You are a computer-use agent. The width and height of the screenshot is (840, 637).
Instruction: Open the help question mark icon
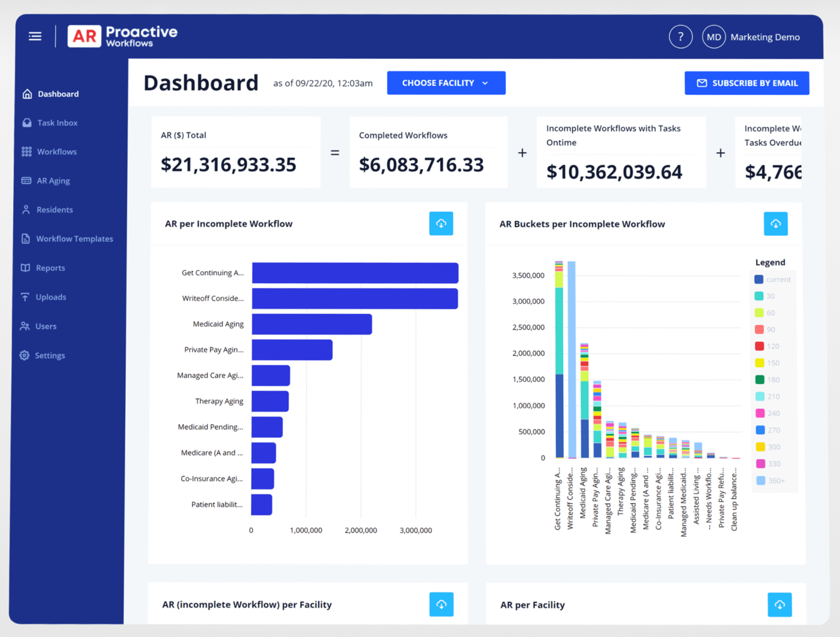tap(680, 37)
